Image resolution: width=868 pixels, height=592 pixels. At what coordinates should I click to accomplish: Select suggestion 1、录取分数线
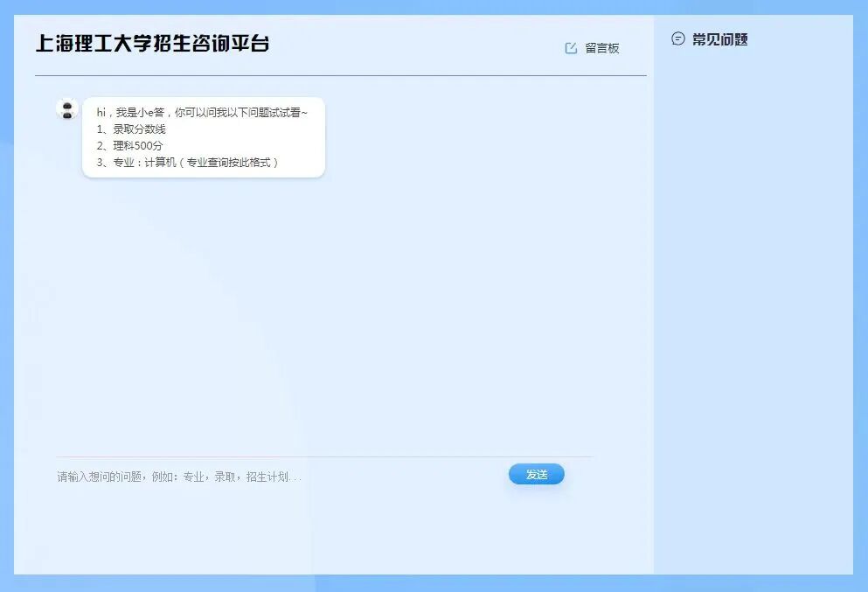[131, 129]
